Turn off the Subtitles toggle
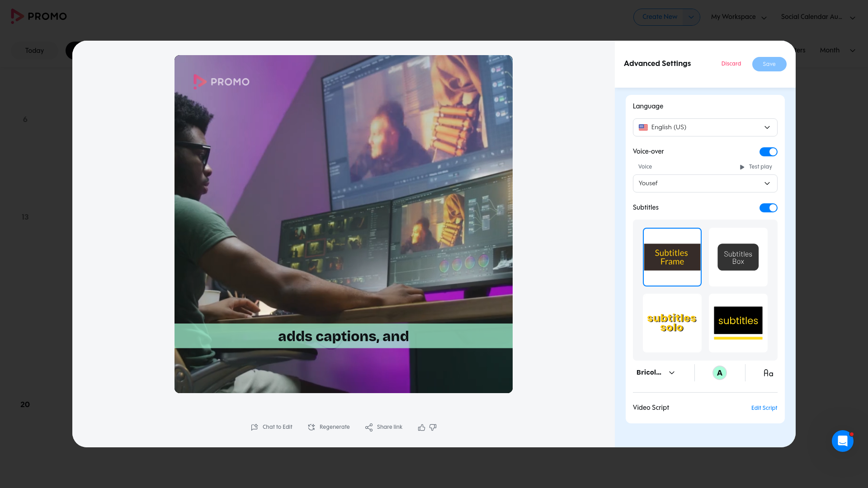Viewport: 868px width, 488px height. tap(768, 208)
